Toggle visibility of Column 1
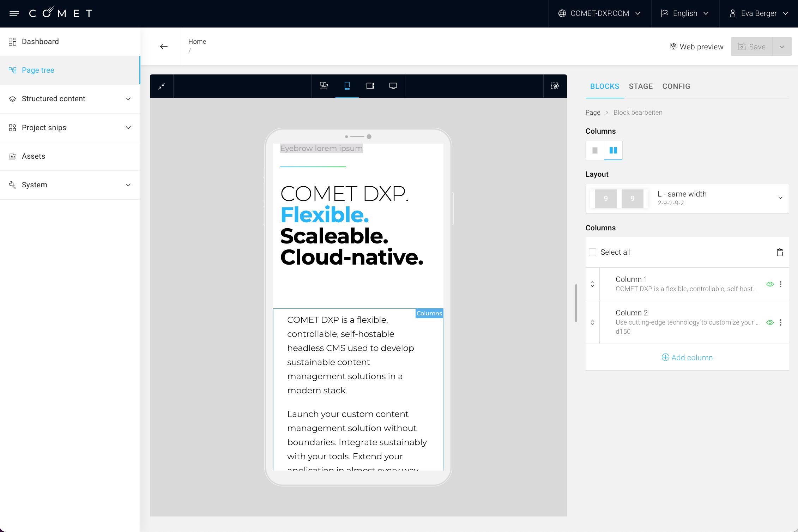The image size is (798, 532). [x=770, y=284]
